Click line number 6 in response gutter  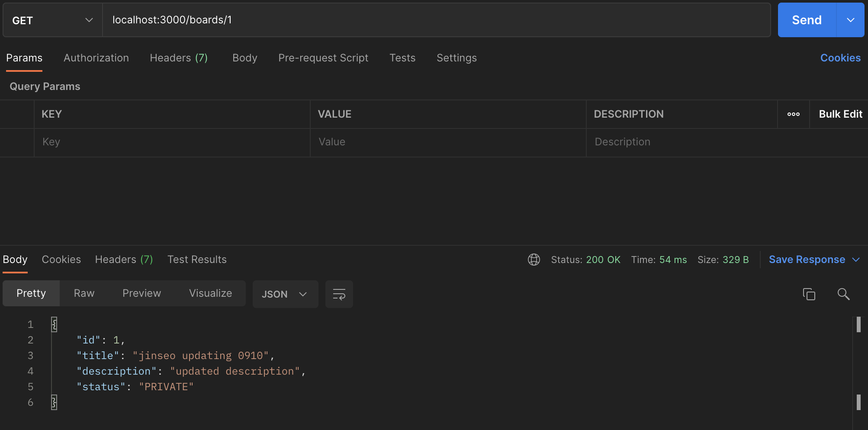(x=30, y=402)
